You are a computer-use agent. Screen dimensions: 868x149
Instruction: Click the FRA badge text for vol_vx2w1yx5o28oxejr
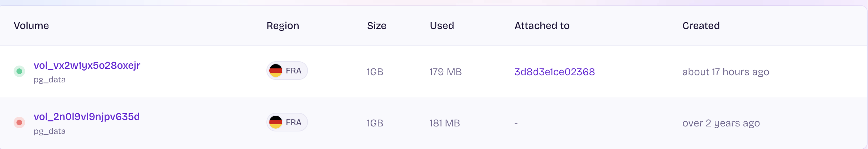click(294, 71)
